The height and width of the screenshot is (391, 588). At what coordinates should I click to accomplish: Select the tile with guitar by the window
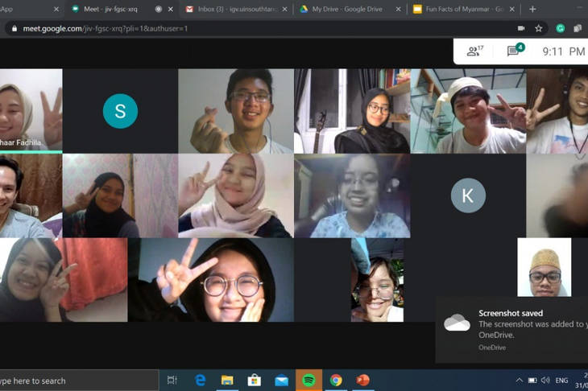point(353,111)
